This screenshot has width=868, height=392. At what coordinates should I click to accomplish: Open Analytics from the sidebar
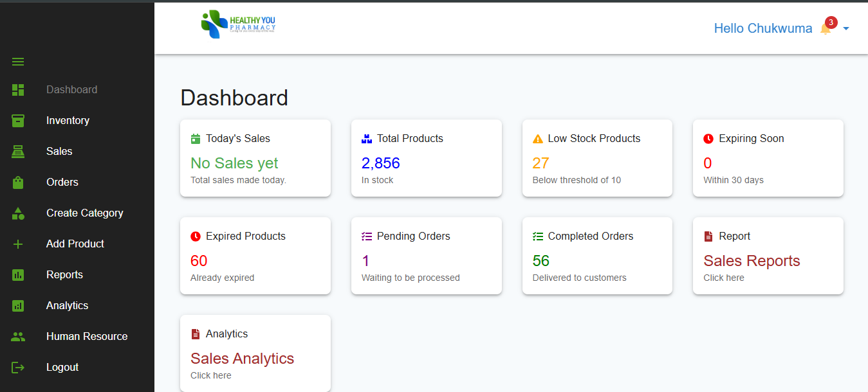click(68, 306)
